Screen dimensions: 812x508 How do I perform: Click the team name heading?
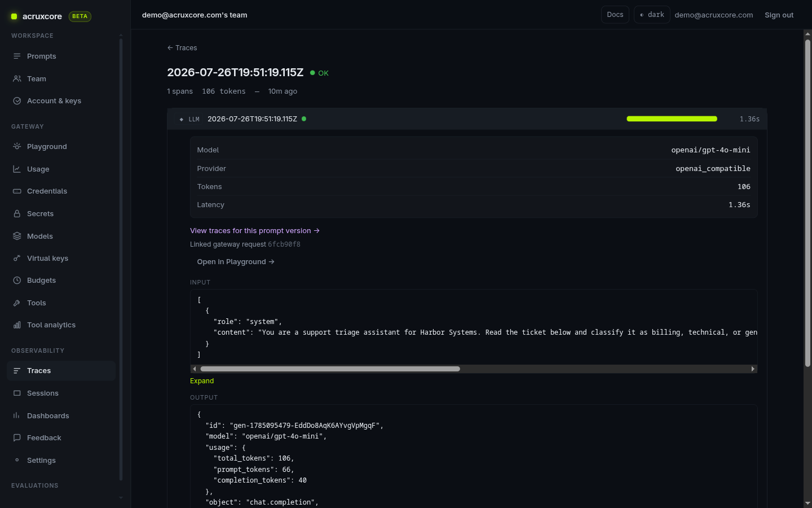(195, 15)
